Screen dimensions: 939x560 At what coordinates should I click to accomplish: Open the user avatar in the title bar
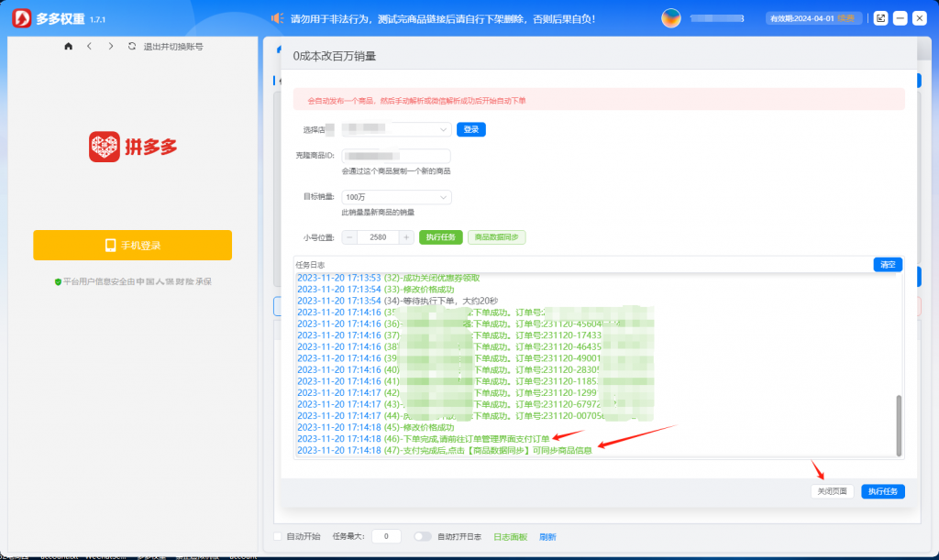670,18
